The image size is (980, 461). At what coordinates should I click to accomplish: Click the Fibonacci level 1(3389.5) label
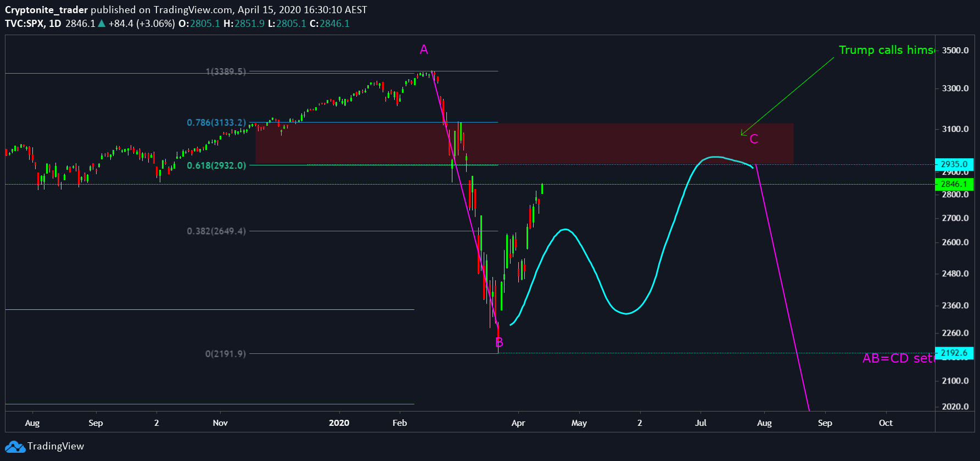(x=226, y=71)
